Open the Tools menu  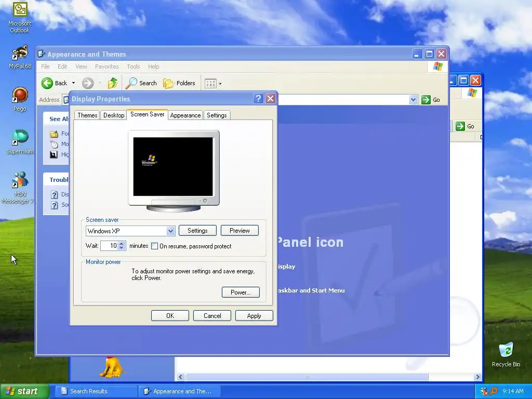tap(134, 66)
